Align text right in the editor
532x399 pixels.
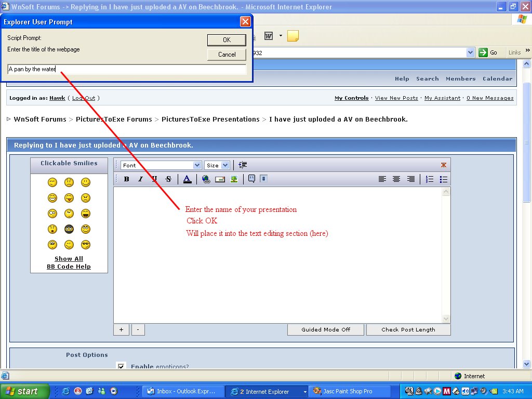(x=410, y=179)
